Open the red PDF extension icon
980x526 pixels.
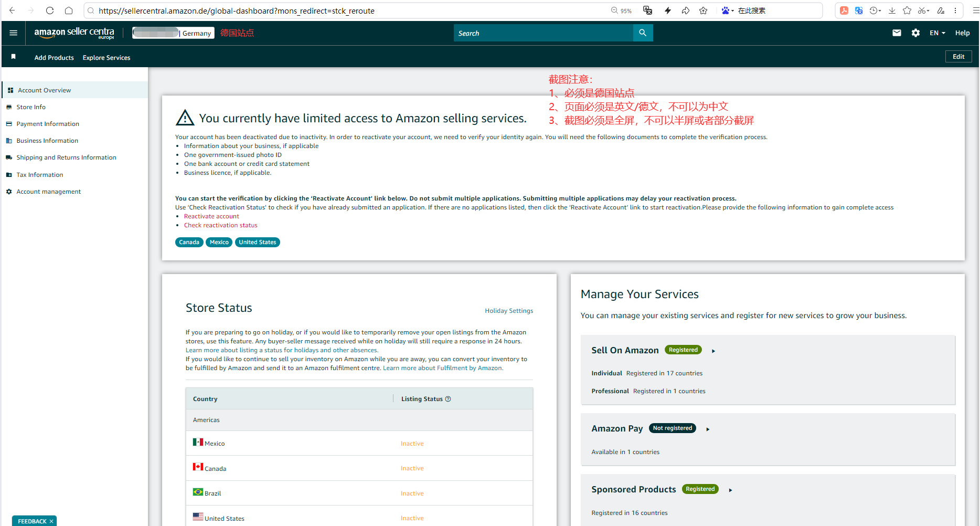coord(844,10)
